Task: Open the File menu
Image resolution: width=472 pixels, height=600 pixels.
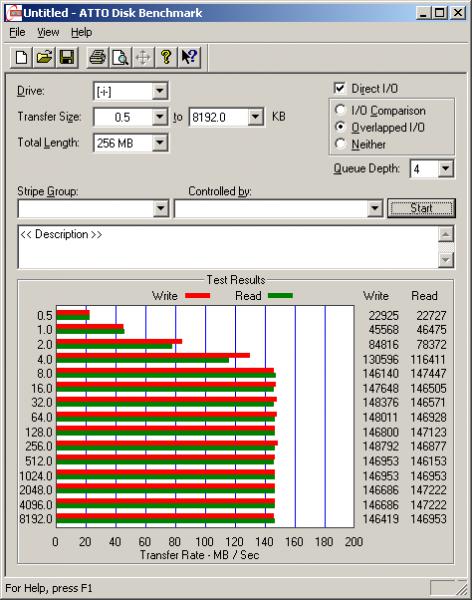Action: click(17, 32)
